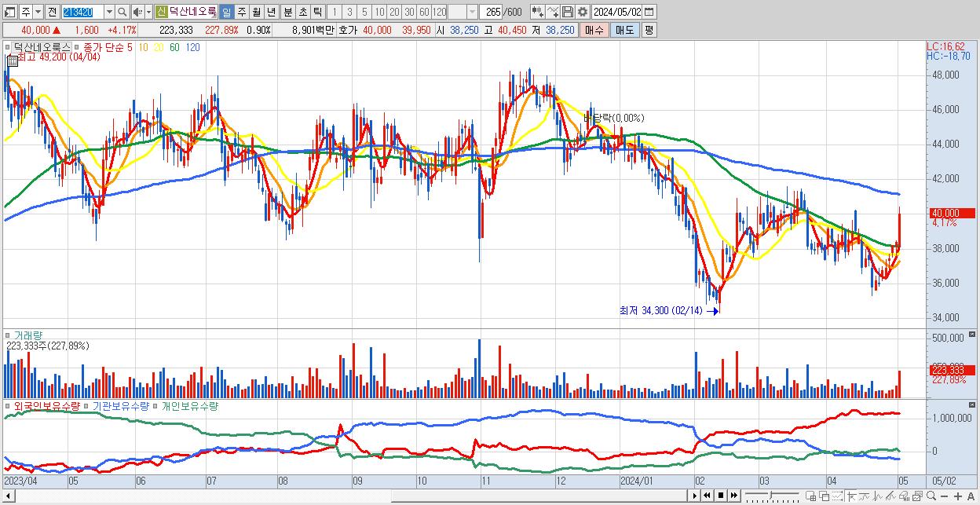Screen dimensions: 980x505
Task: Click the fast-forward double-arrow button
Action: [x=733, y=496]
